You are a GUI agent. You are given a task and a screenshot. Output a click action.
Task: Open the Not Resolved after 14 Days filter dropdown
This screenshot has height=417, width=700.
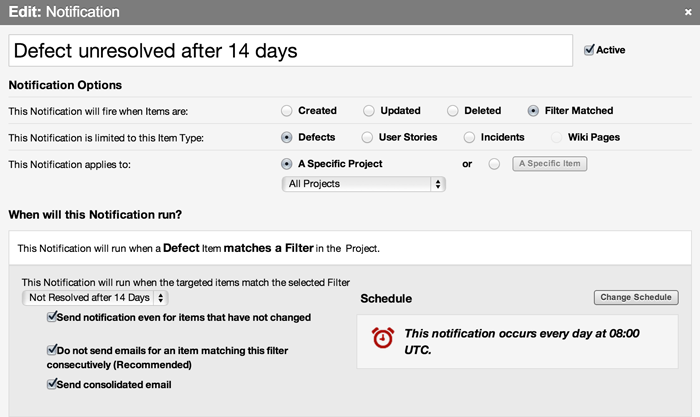[95, 298]
